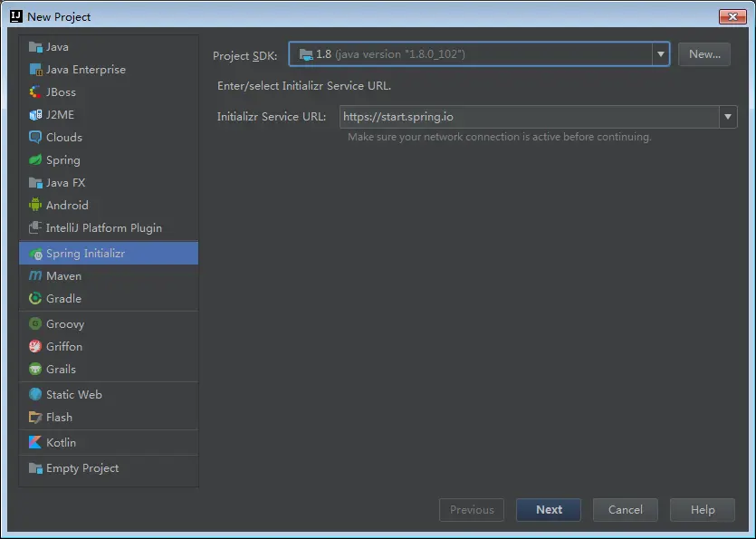Image resolution: width=756 pixels, height=539 pixels.
Task: Click the Kotlin logo icon
Action: tap(35, 442)
